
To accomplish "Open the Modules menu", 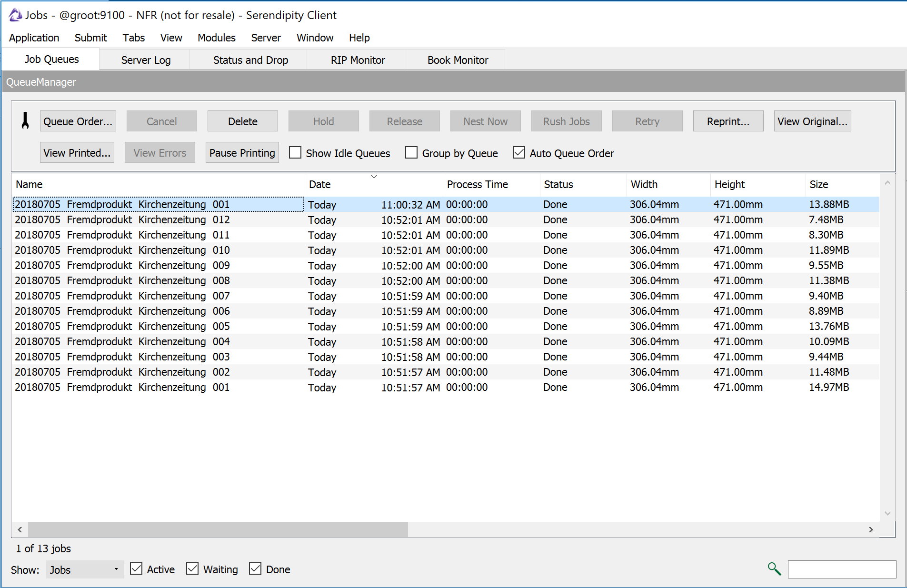I will click(217, 38).
